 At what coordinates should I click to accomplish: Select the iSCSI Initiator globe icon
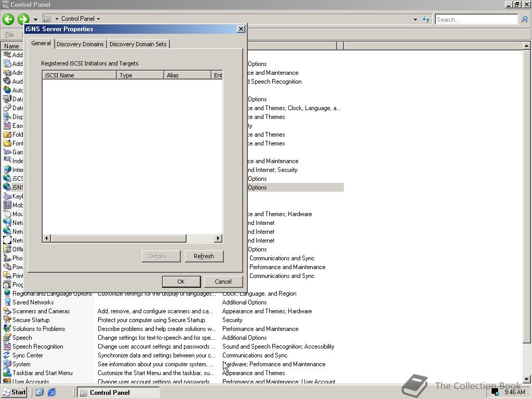(7, 178)
